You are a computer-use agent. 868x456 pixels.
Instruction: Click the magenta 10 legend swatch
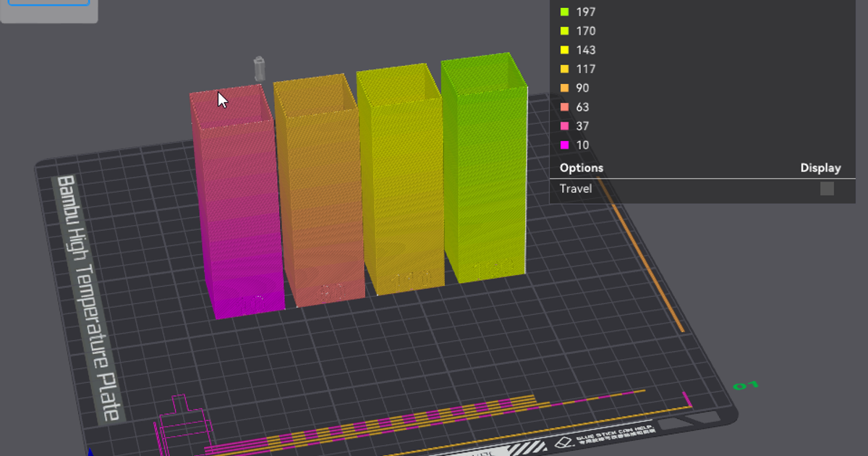coord(565,145)
